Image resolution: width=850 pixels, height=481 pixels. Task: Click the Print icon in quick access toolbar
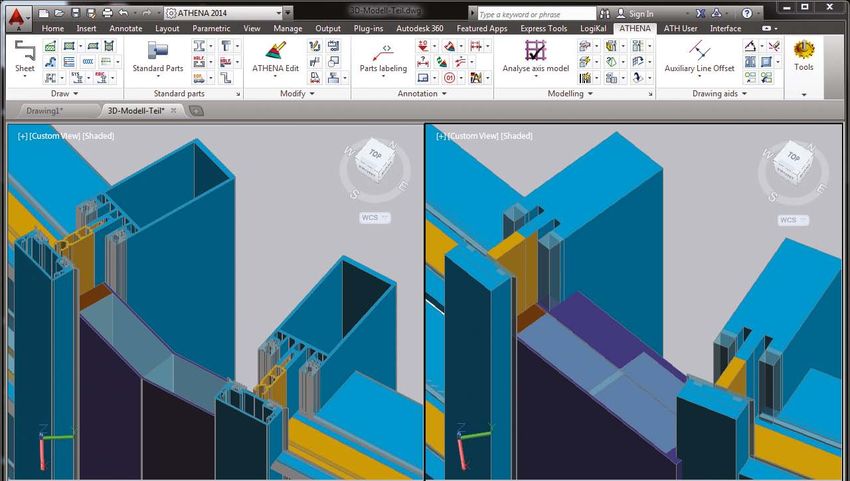tap(107, 14)
